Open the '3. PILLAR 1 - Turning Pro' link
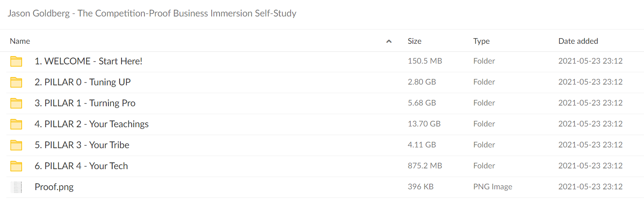 [85, 103]
